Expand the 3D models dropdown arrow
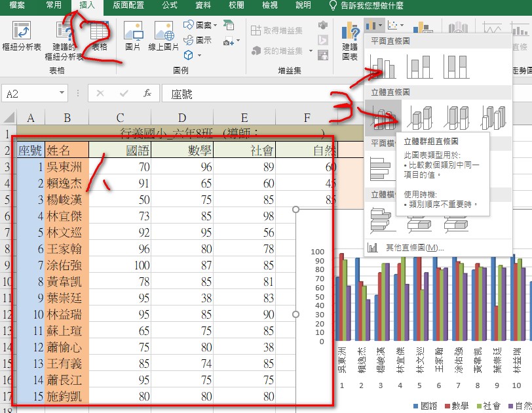The width and height of the screenshot is (532, 413). tap(199, 55)
